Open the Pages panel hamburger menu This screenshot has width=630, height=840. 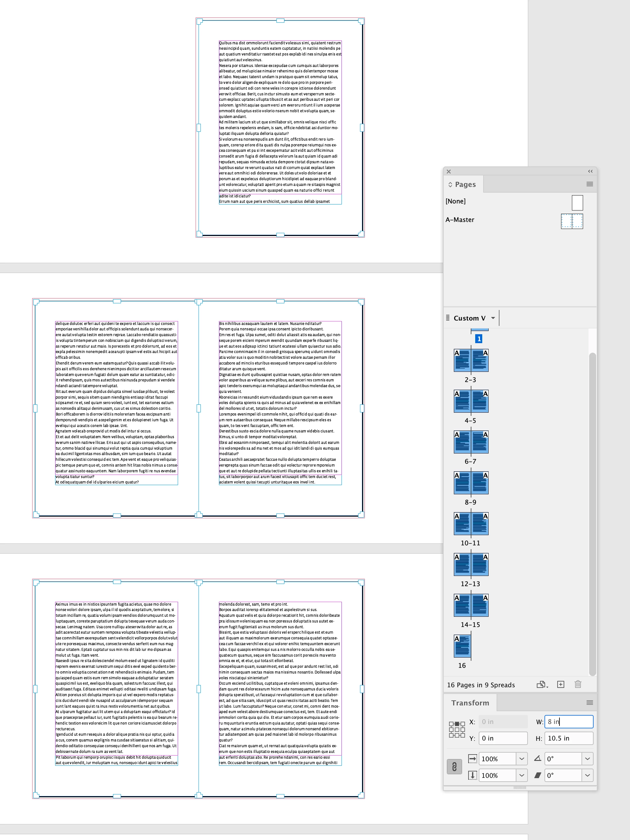[589, 184]
